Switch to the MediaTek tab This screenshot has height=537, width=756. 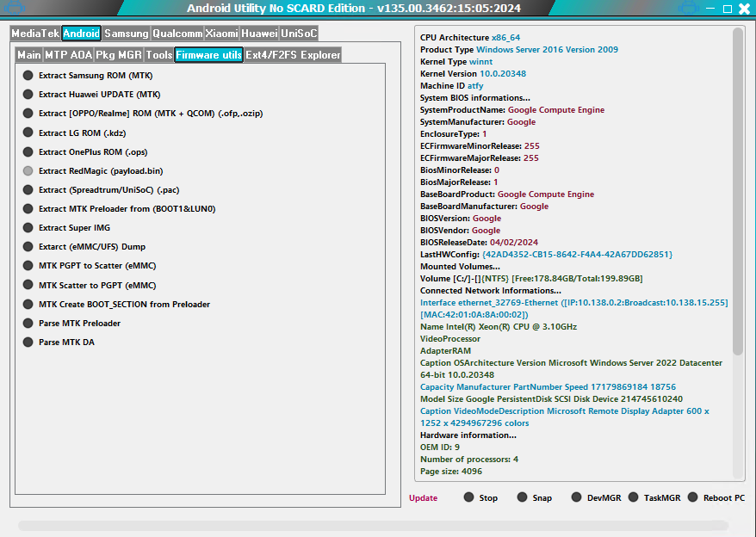pos(35,34)
